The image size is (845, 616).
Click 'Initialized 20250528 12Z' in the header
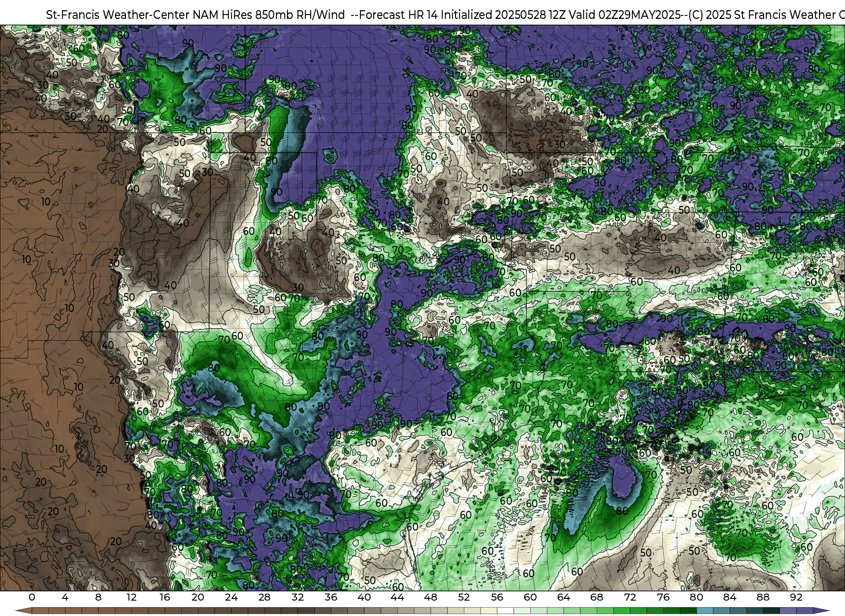pyautogui.click(x=504, y=15)
